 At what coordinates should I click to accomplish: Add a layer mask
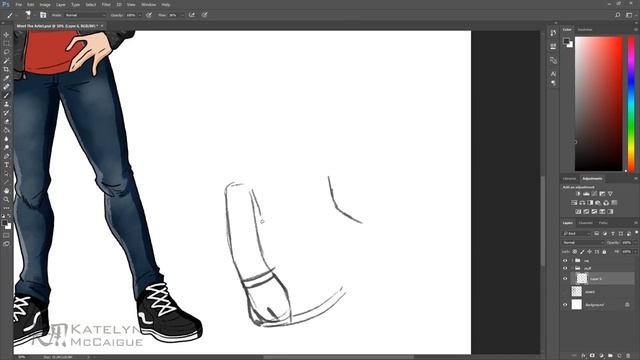coord(592,356)
